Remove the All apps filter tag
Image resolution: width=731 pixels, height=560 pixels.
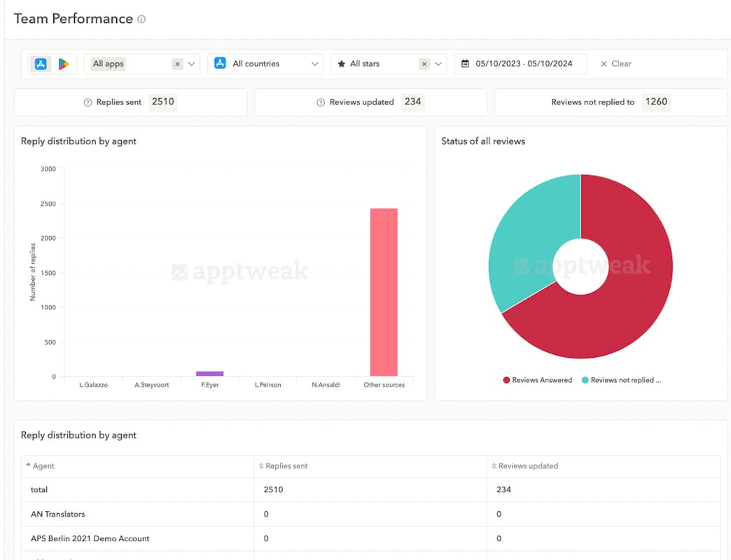pos(177,64)
